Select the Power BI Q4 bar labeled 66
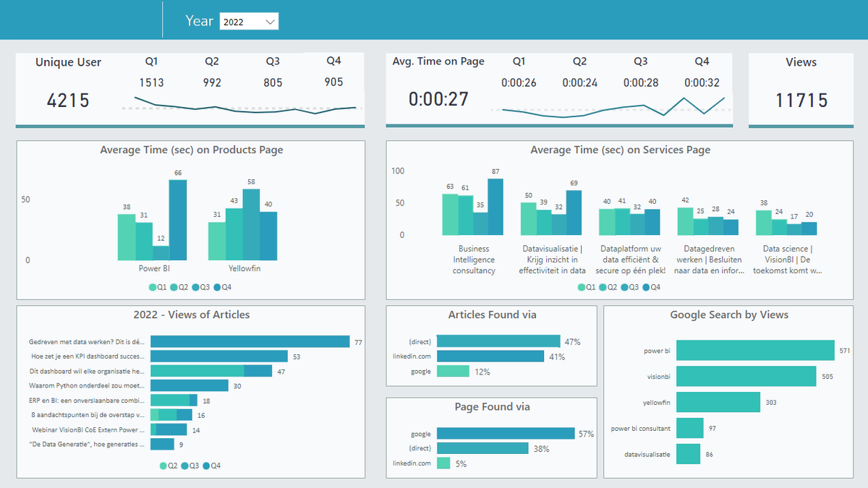This screenshot has height=488, width=868. pos(178,220)
